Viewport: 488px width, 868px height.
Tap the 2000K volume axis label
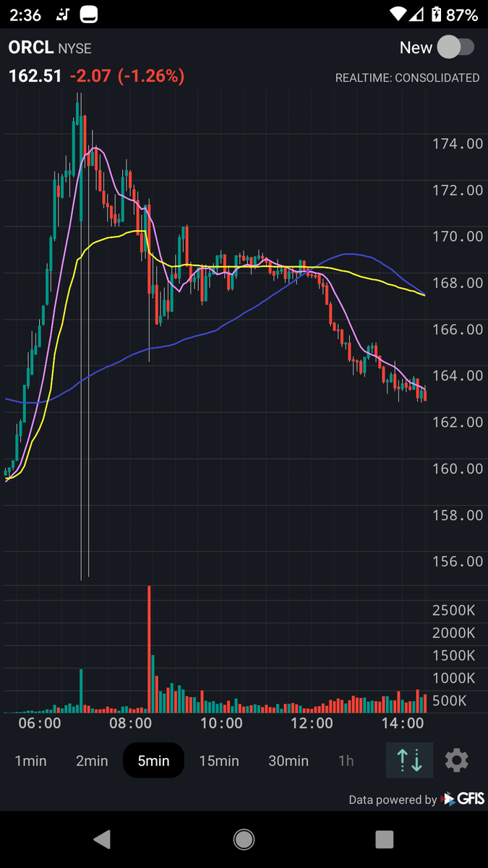[453, 633]
